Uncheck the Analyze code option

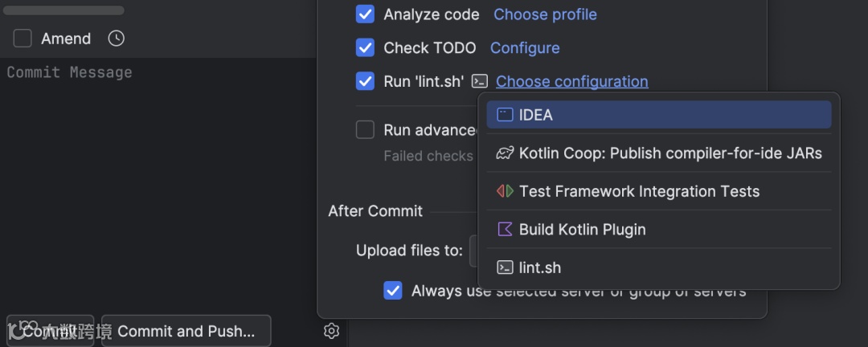coord(366,14)
